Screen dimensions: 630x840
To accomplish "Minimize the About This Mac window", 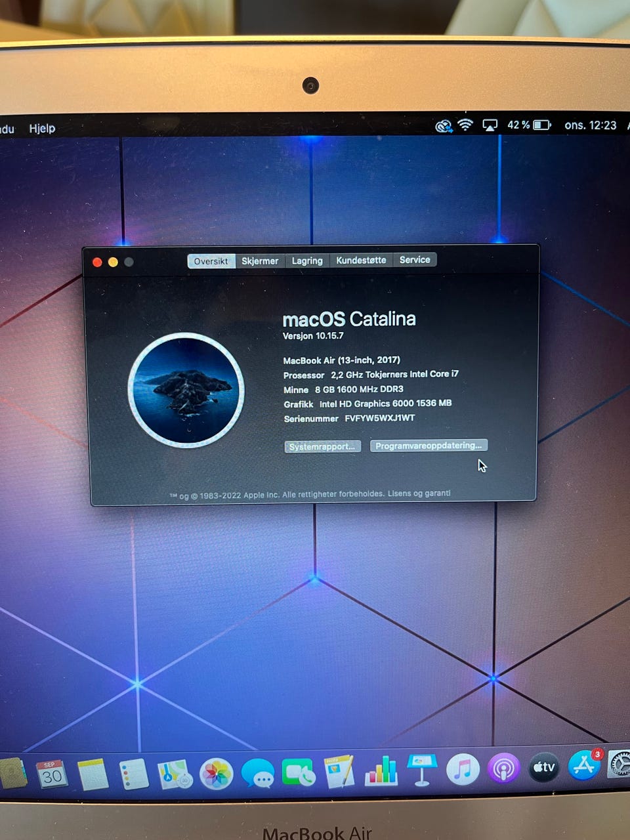I will click(x=113, y=262).
